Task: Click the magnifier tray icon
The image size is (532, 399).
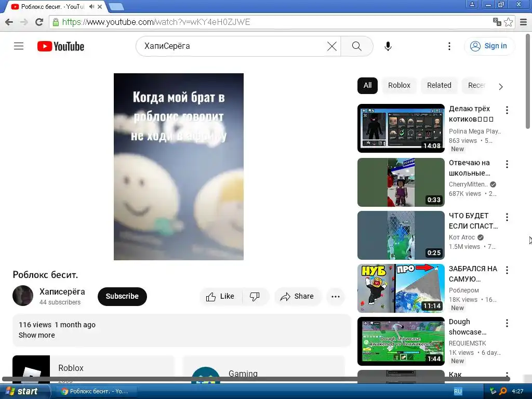Action: pyautogui.click(x=503, y=391)
